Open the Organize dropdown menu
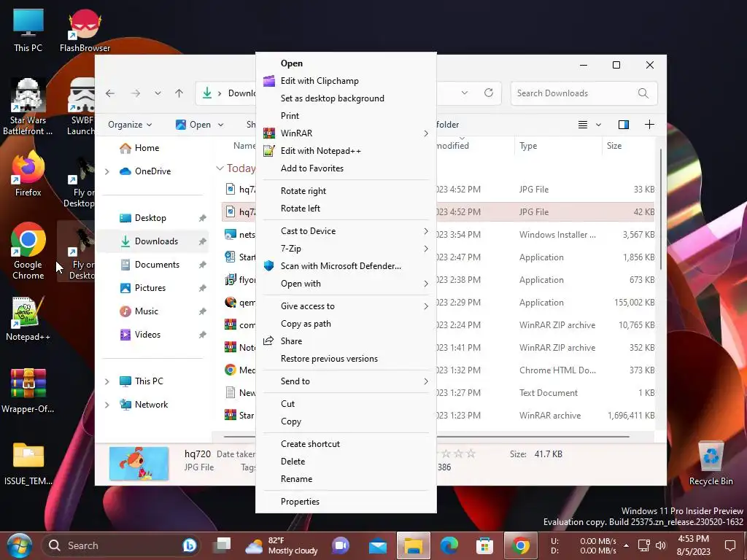This screenshot has width=747, height=560. click(x=130, y=125)
